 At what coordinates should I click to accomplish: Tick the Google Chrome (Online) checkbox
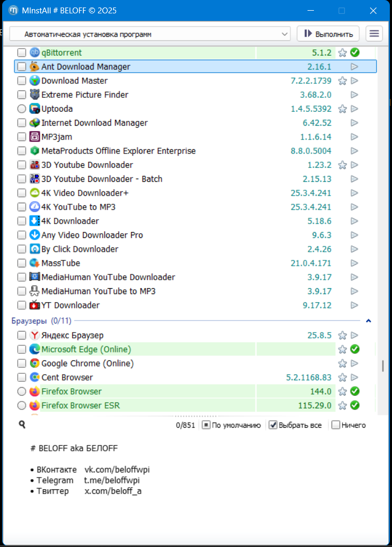click(x=21, y=364)
